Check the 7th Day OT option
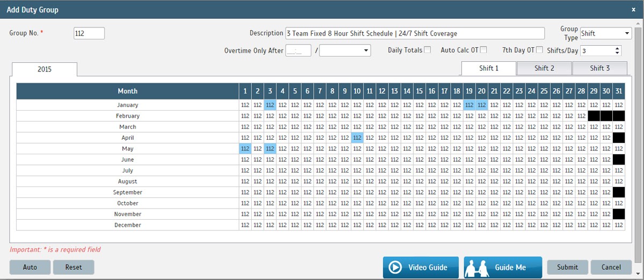Viewport: 644px width, 280px height. click(540, 50)
